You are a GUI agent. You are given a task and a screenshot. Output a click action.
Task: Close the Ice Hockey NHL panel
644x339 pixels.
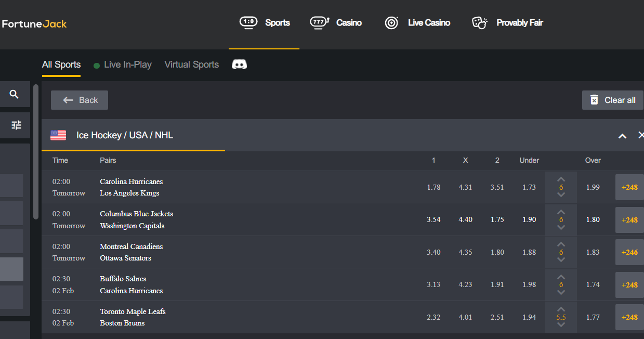click(641, 135)
